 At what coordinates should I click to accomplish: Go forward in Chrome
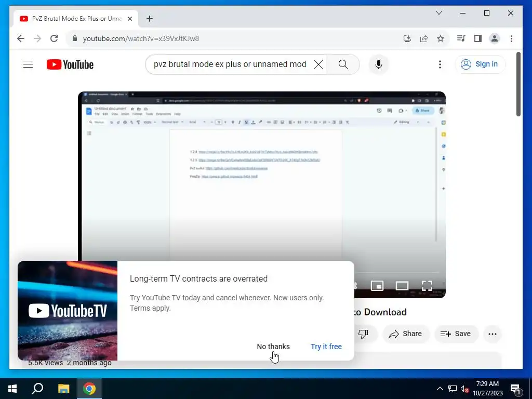point(37,38)
